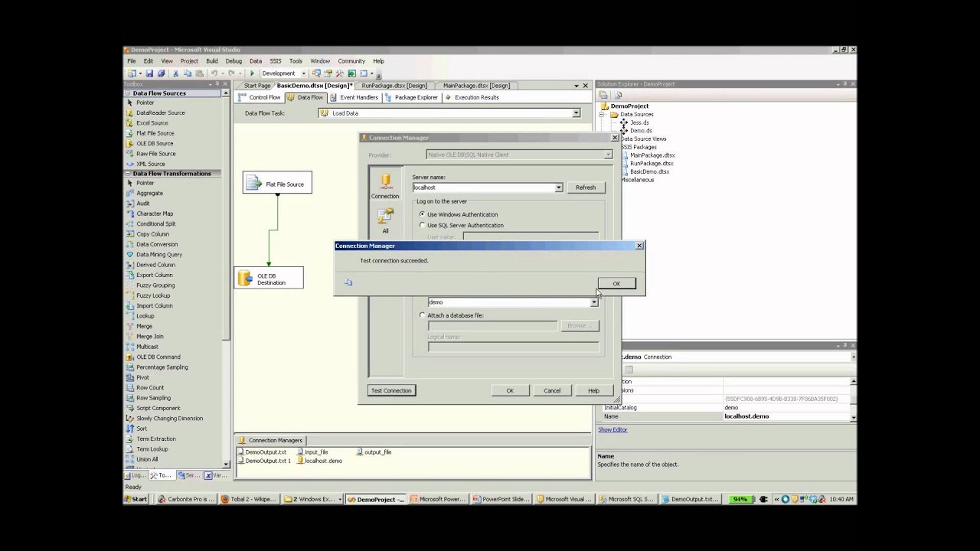Screen dimensions: 980x551
Task: Select the Flat File Source component on canvas
Action: pyautogui.click(x=277, y=184)
